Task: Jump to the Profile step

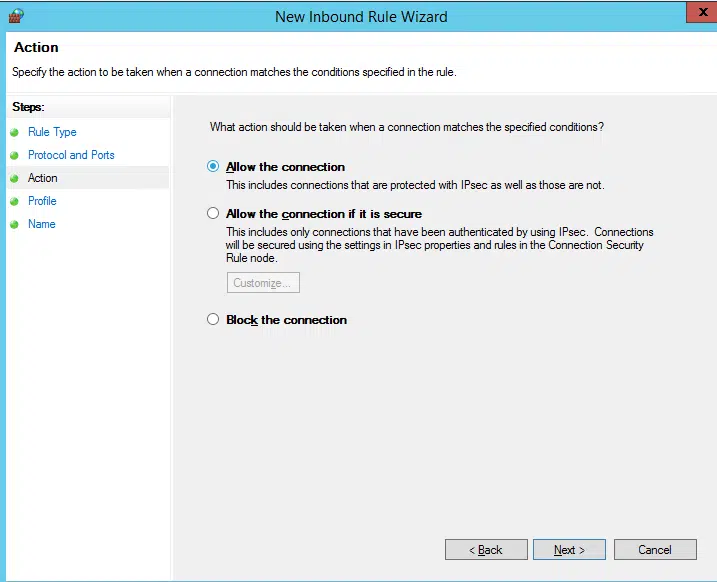Action: [x=42, y=201]
